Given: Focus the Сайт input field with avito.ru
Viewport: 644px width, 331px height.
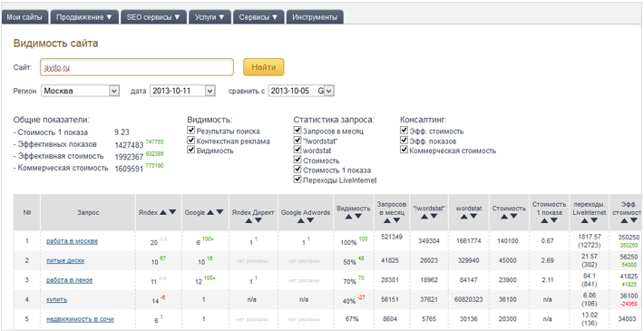Looking at the screenshot, I should pos(137,67).
